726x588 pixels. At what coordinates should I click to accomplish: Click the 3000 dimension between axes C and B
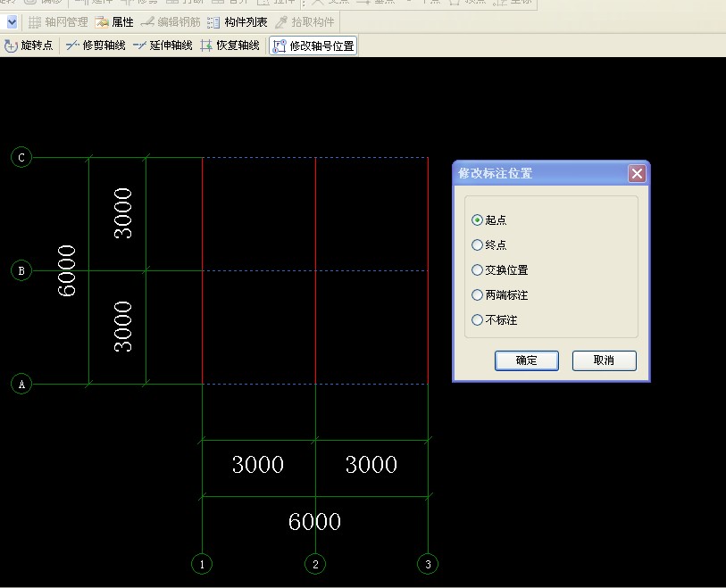(x=123, y=213)
